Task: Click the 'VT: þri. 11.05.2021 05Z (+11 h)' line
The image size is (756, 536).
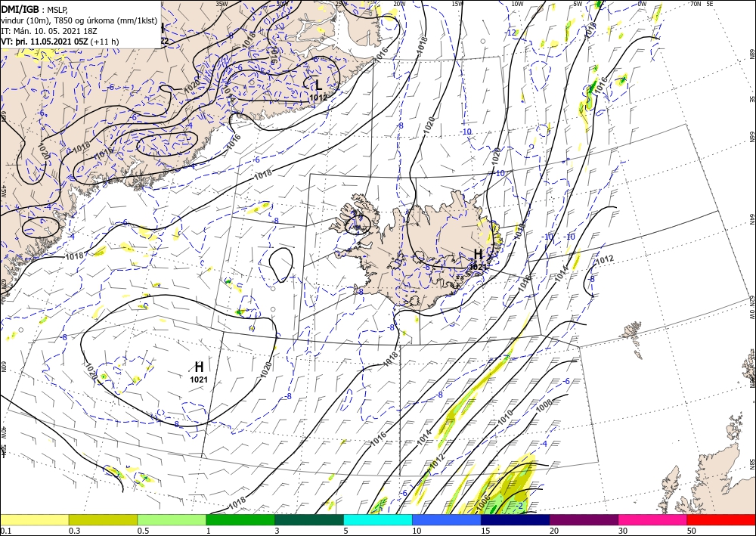Action: point(60,42)
